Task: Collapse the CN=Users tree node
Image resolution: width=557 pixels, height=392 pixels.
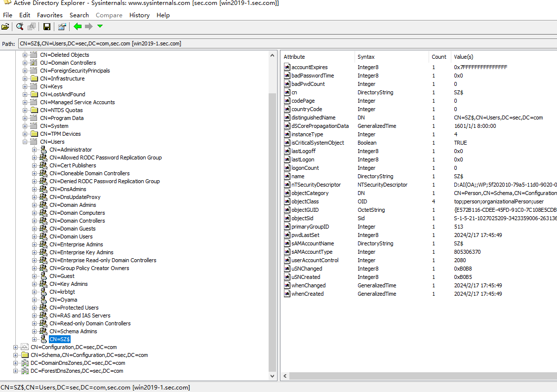Action: click(x=25, y=142)
